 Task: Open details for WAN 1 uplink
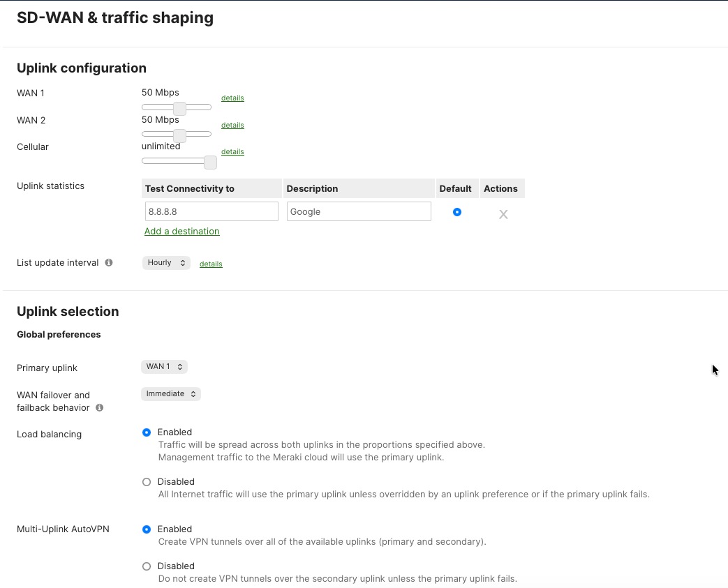pyautogui.click(x=232, y=98)
